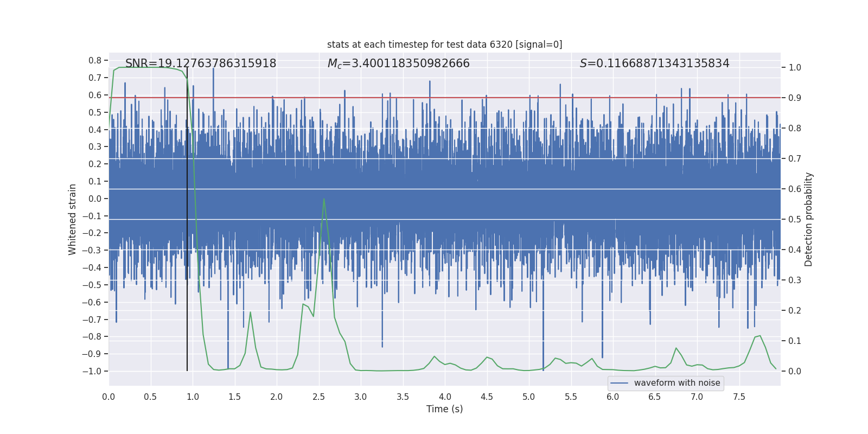868x434 pixels.
Task: Click the left axis tick label −0.3
Action: [x=92, y=251]
